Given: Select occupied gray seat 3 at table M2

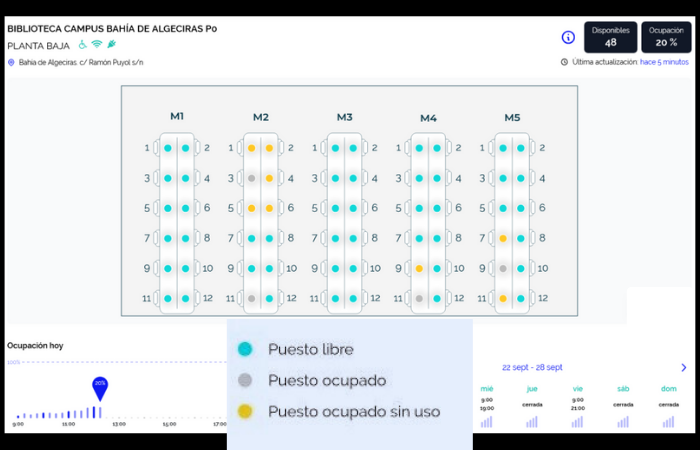Looking at the screenshot, I should (252, 178).
